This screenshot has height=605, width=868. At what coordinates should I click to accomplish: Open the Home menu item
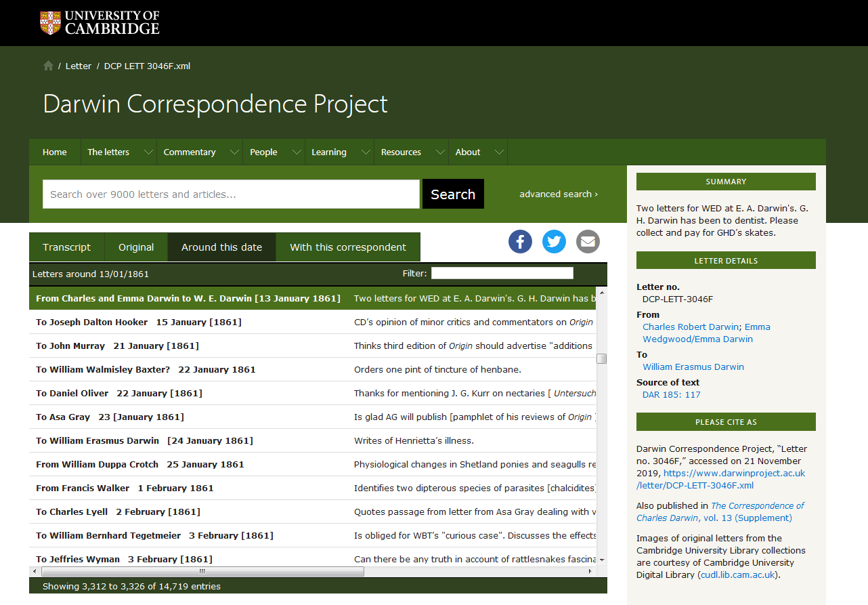(55, 152)
